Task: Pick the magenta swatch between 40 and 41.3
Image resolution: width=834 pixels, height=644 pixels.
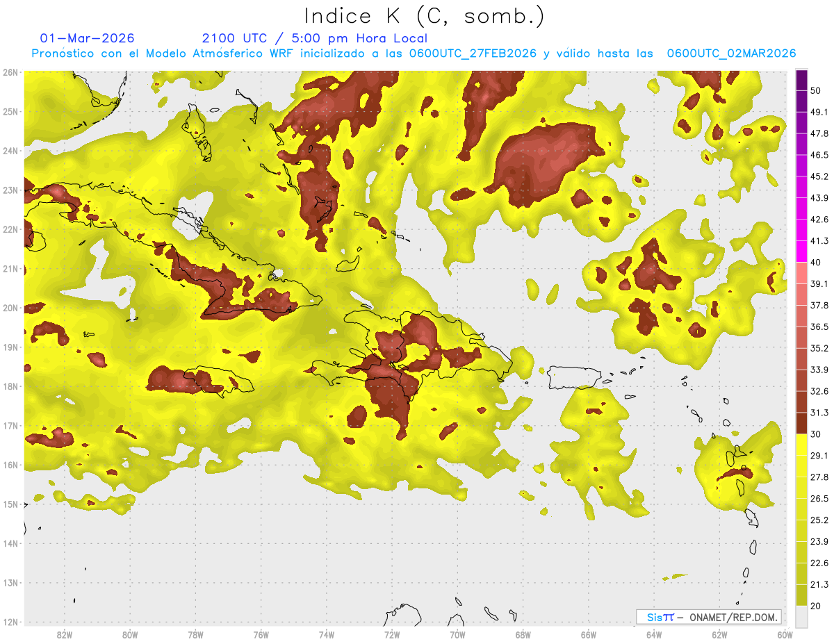Action: [x=801, y=251]
